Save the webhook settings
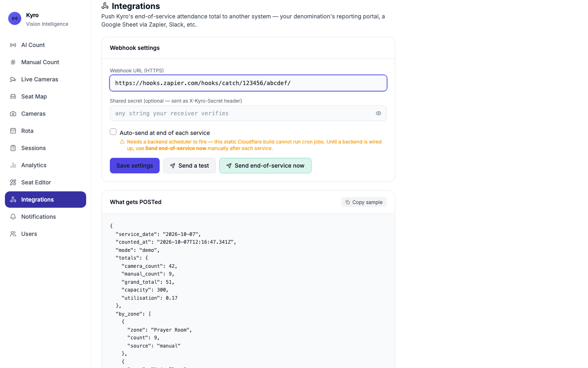 [135, 166]
